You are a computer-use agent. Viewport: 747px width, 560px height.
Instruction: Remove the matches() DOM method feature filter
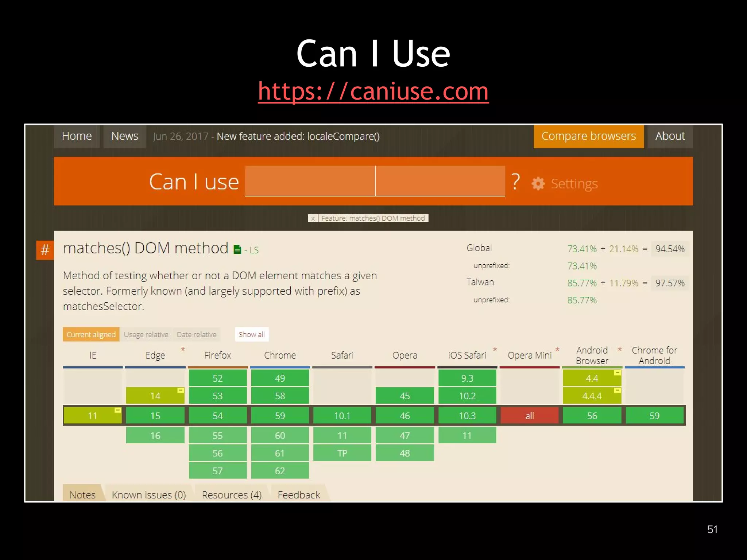click(313, 218)
